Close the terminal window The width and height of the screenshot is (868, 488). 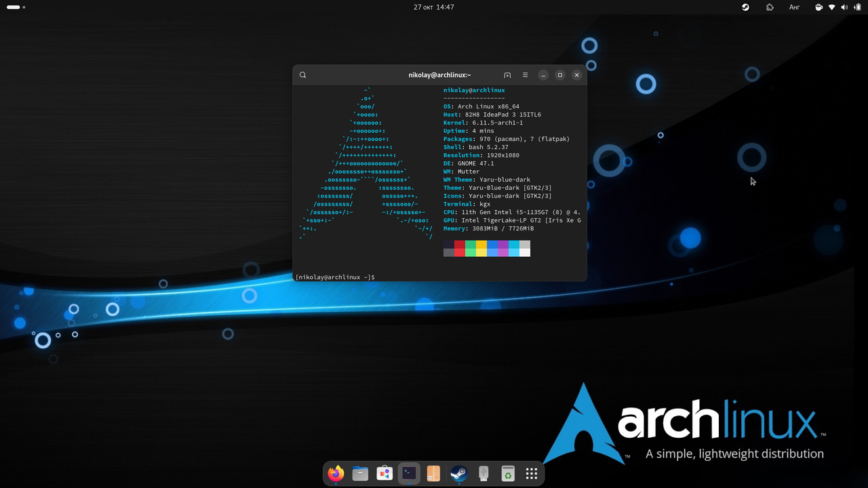point(577,75)
